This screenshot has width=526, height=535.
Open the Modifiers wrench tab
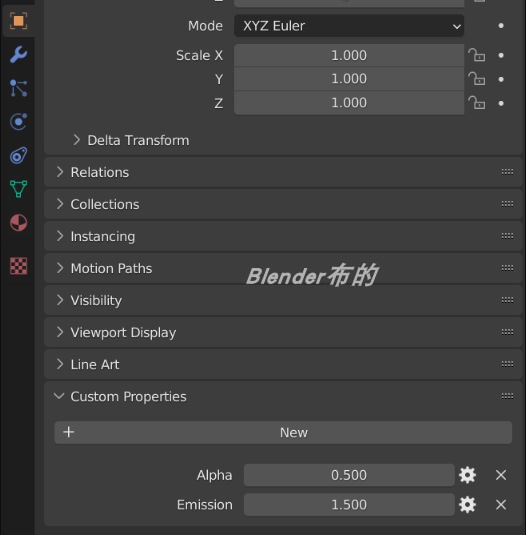point(18,54)
